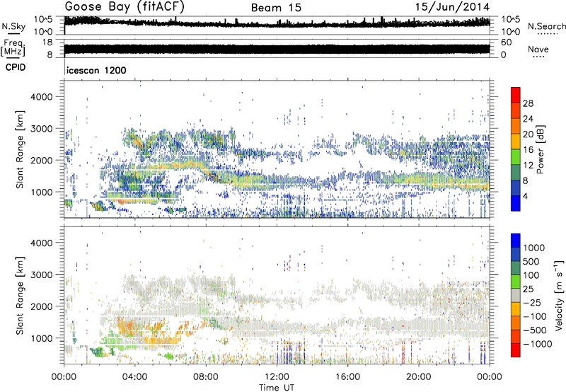566x392 pixels.
Task: Click the Slant Range label of the power panel
Action: 20,149
